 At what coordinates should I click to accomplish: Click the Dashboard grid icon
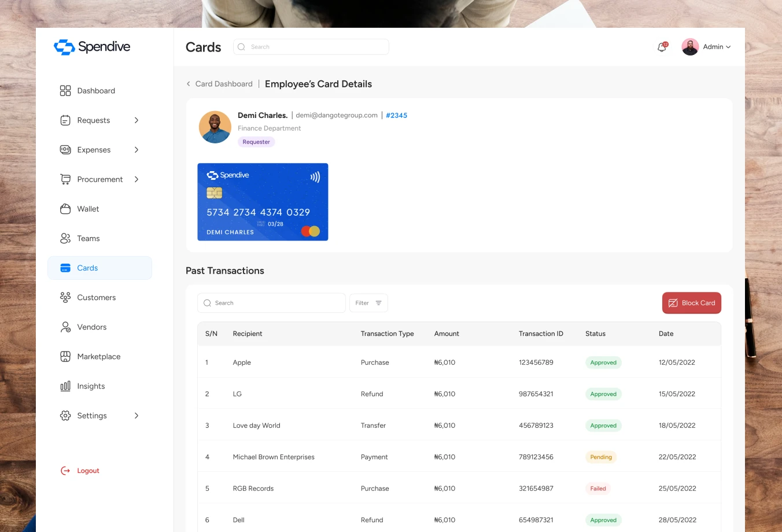point(65,91)
